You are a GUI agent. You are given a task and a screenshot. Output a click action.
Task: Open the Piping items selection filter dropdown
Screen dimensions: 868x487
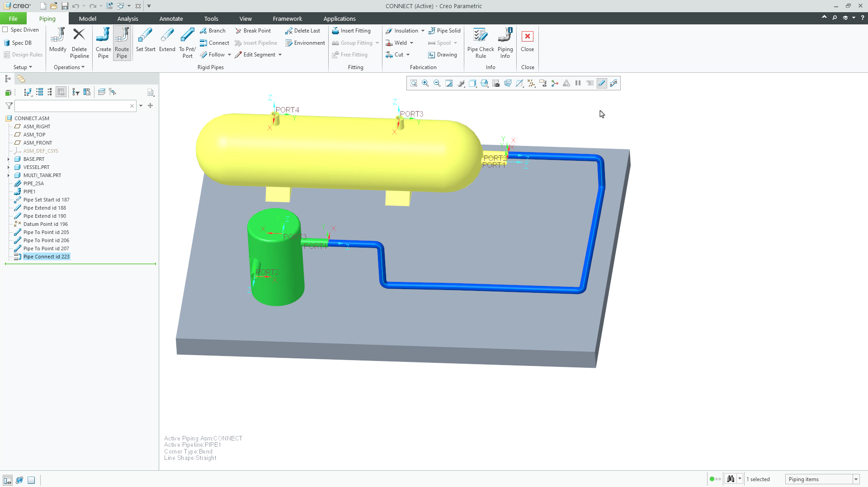point(855,479)
